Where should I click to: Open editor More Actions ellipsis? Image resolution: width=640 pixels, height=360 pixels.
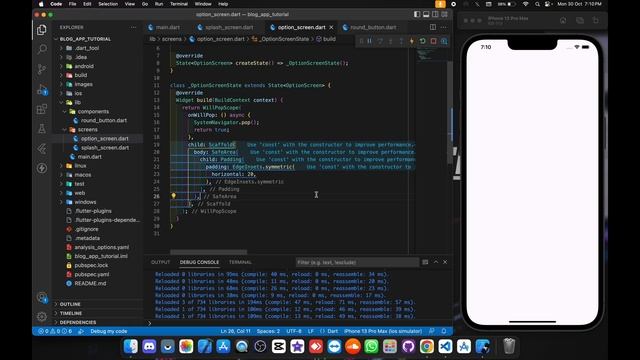[x=444, y=27]
